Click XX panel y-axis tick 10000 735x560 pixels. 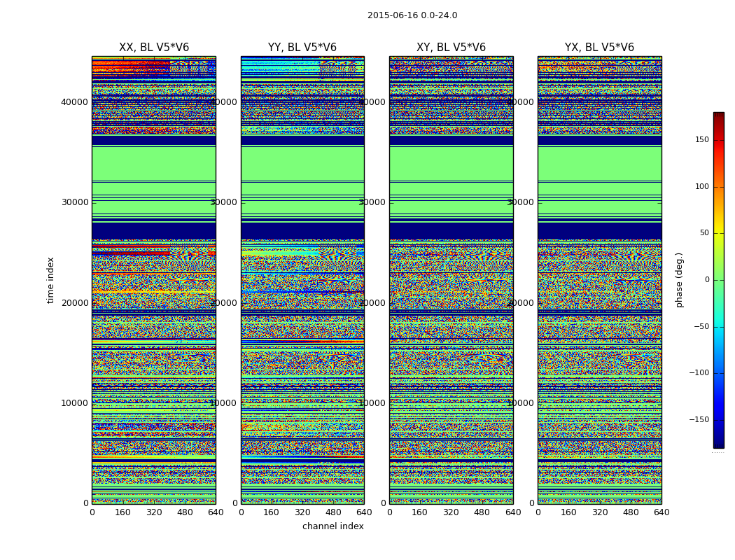click(x=74, y=403)
